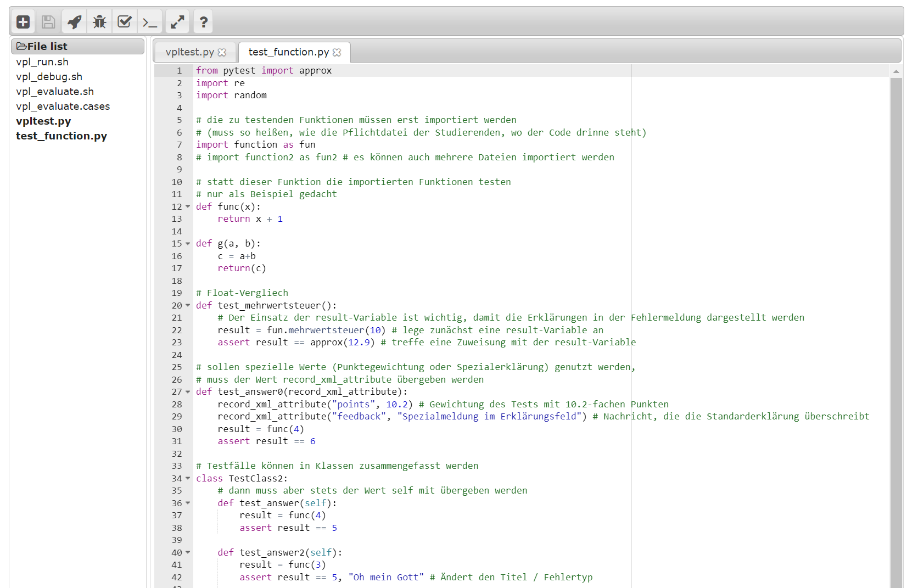Start debugging with the bug icon

pyautogui.click(x=99, y=22)
